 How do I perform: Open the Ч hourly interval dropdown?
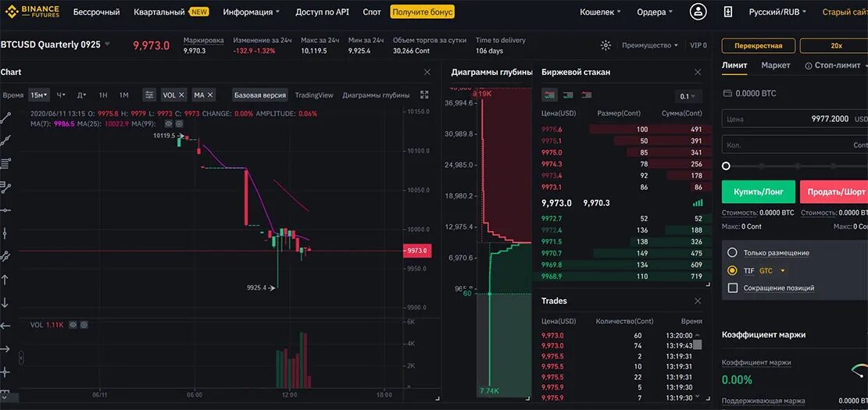click(x=62, y=95)
